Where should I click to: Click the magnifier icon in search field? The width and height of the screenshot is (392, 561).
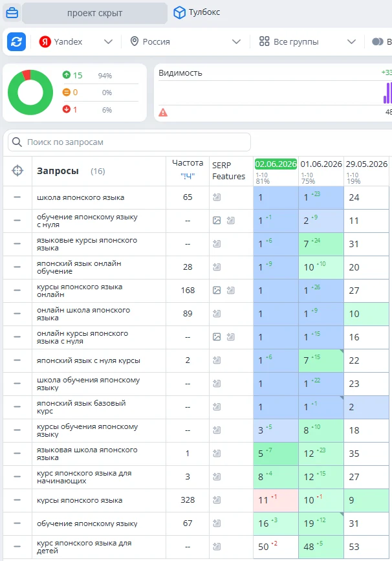click(17, 142)
